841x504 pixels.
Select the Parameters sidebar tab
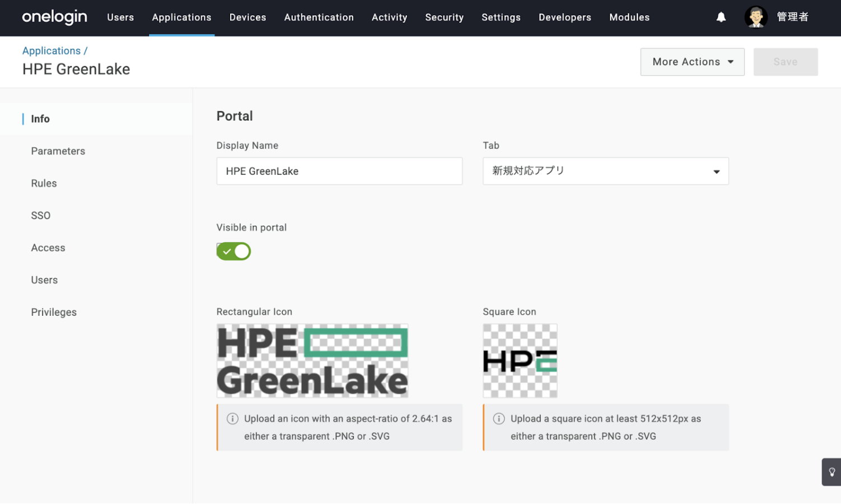[x=58, y=151]
